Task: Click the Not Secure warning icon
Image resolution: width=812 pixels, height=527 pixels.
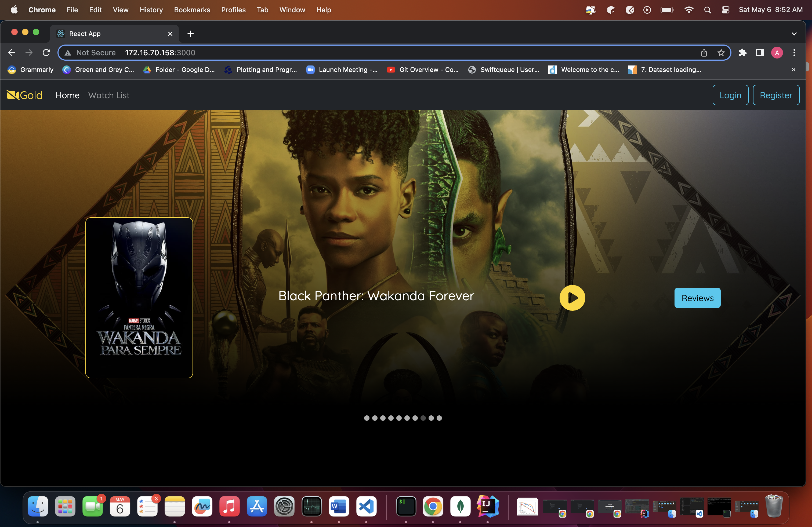Action: click(68, 53)
